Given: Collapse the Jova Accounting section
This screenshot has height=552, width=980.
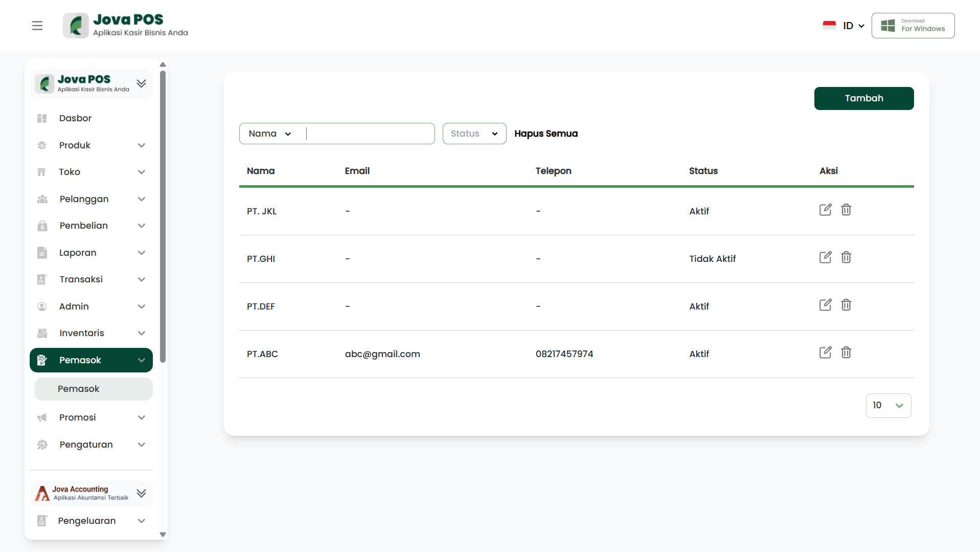Looking at the screenshot, I should (142, 493).
